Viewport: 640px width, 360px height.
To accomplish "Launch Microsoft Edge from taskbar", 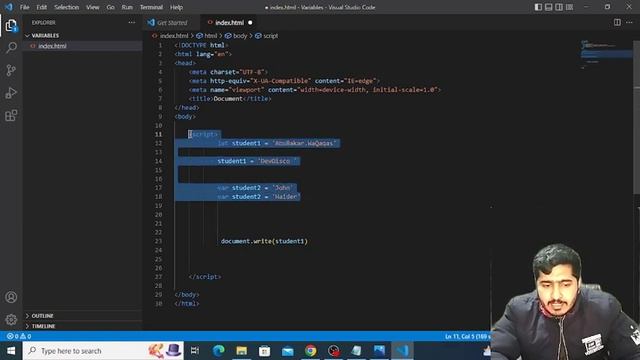I will coord(219,351).
